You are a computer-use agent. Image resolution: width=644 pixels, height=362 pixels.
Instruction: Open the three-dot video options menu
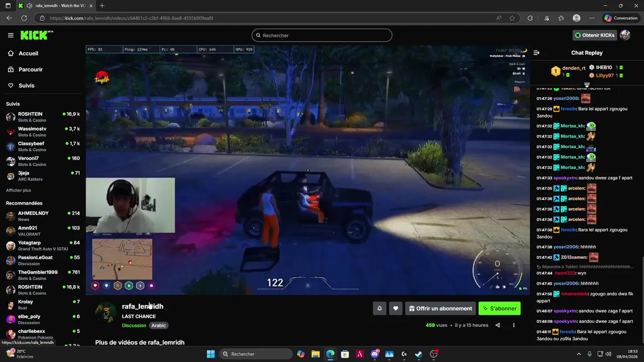point(514,325)
